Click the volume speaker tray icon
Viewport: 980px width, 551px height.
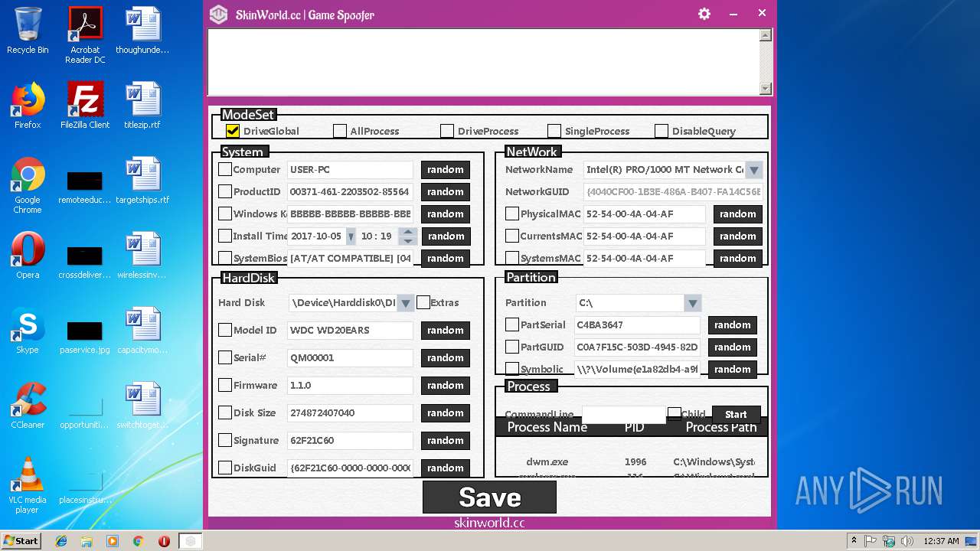point(907,541)
